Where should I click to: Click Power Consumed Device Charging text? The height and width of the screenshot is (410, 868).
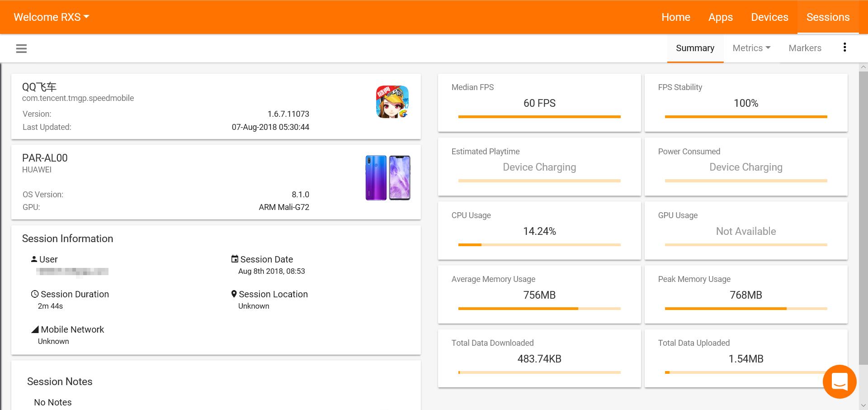click(746, 167)
